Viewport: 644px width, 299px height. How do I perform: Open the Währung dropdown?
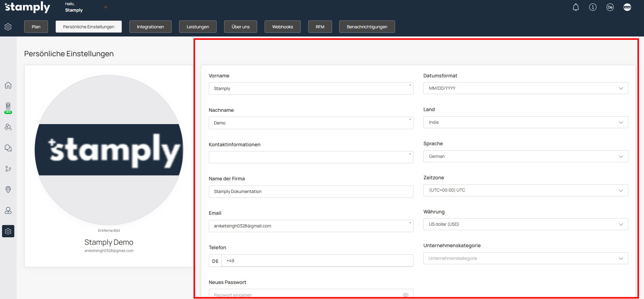pyautogui.click(x=525, y=224)
